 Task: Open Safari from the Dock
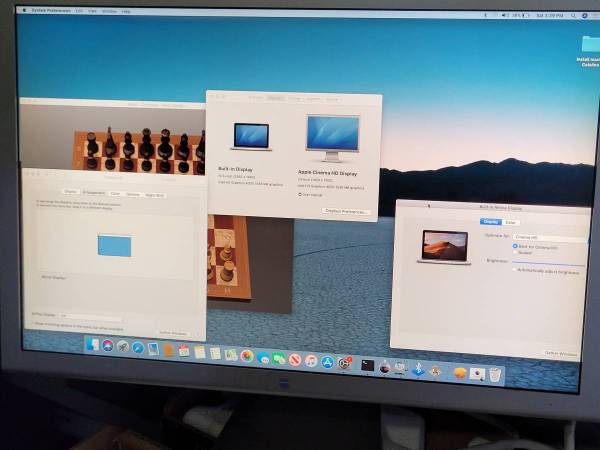pos(138,348)
